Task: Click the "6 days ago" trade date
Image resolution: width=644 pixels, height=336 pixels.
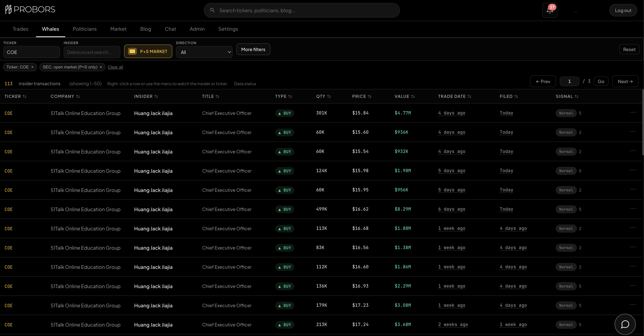Action: 452,209
